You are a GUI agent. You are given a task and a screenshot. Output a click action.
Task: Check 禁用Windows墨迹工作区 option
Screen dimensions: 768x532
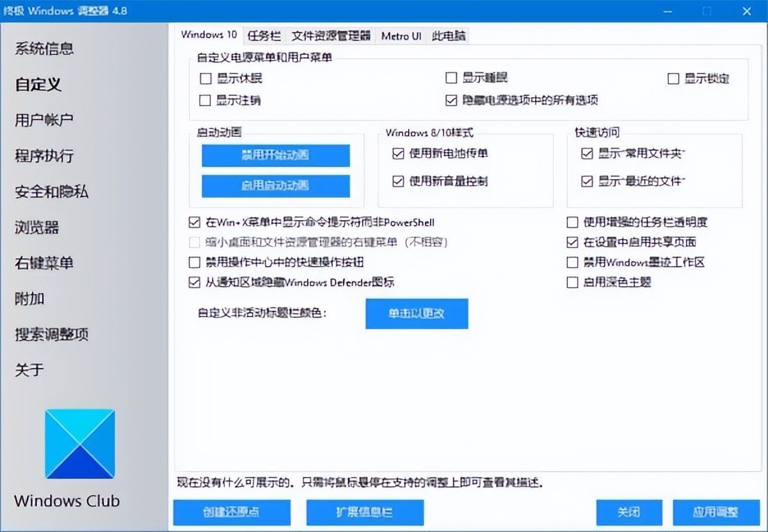click(573, 262)
